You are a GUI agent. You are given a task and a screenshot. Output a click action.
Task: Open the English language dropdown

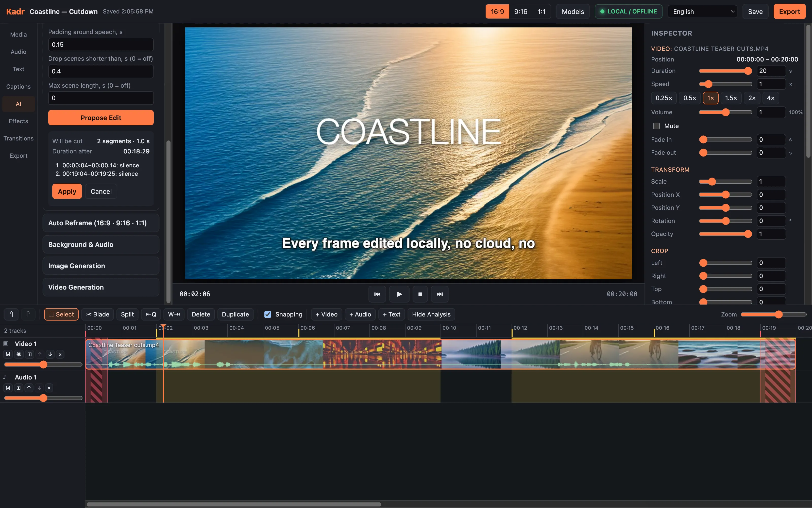click(x=702, y=11)
